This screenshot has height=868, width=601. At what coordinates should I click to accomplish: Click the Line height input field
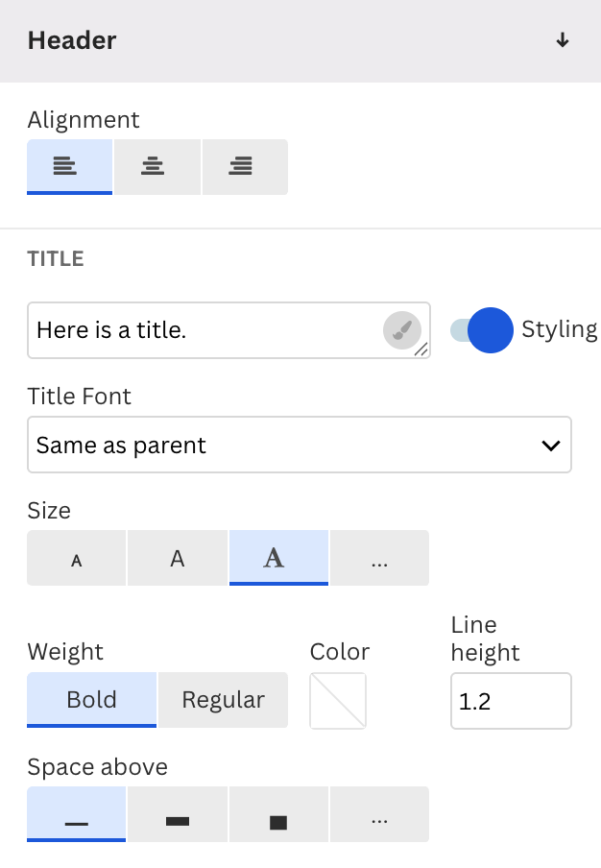click(510, 701)
